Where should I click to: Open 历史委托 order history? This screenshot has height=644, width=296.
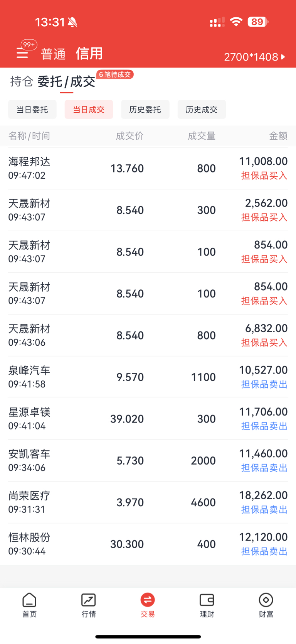pyautogui.click(x=145, y=110)
